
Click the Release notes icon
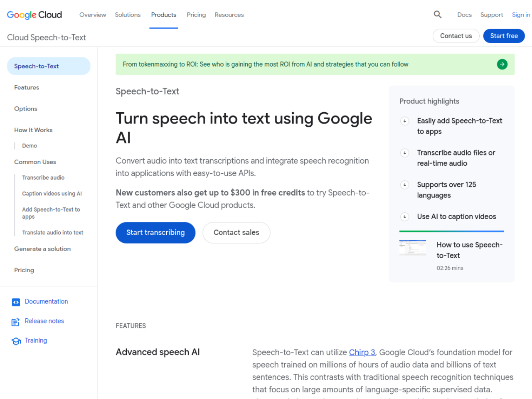16,322
